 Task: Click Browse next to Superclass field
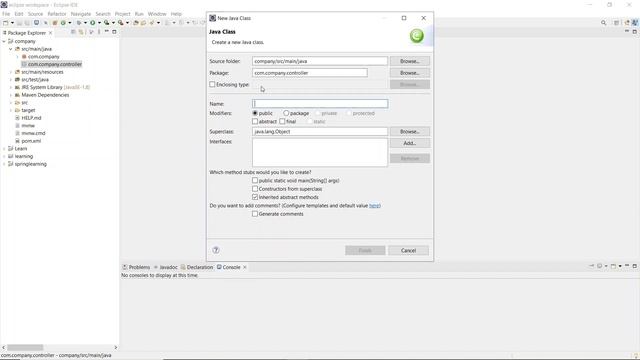pos(410,132)
